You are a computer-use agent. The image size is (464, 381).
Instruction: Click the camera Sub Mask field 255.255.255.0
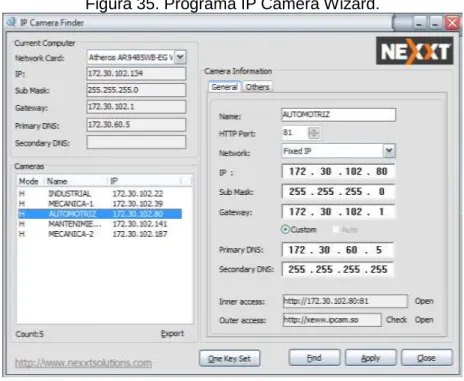[x=338, y=191]
